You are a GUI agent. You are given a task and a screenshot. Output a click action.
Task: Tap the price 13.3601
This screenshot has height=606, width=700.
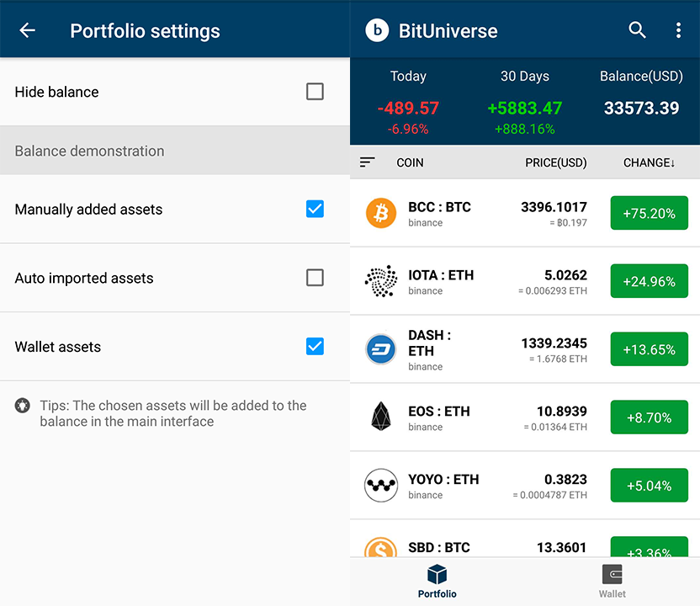[562, 547]
